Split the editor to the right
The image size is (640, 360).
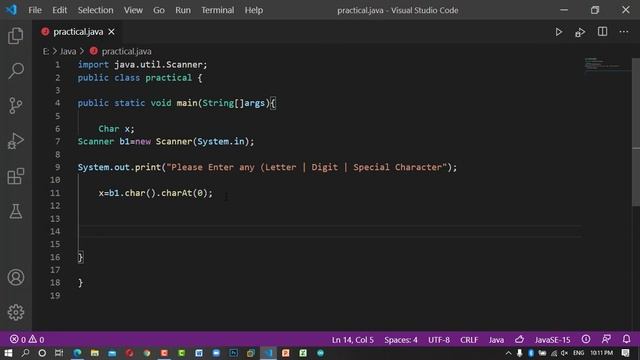[602, 32]
